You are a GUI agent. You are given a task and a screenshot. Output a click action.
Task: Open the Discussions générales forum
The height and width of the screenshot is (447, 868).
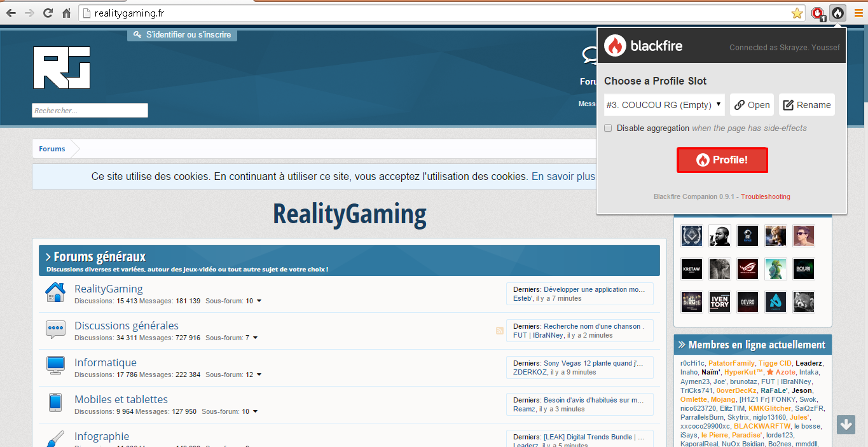tap(127, 326)
